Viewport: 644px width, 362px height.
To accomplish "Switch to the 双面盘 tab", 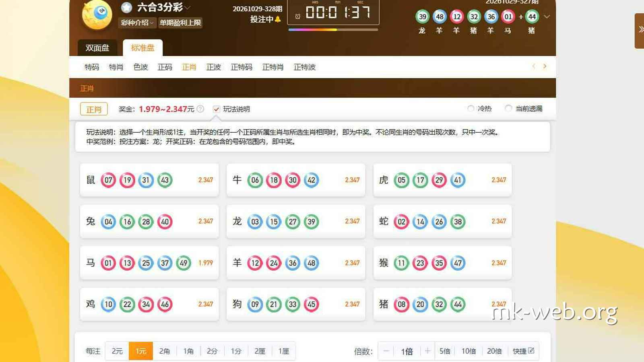I will [97, 48].
